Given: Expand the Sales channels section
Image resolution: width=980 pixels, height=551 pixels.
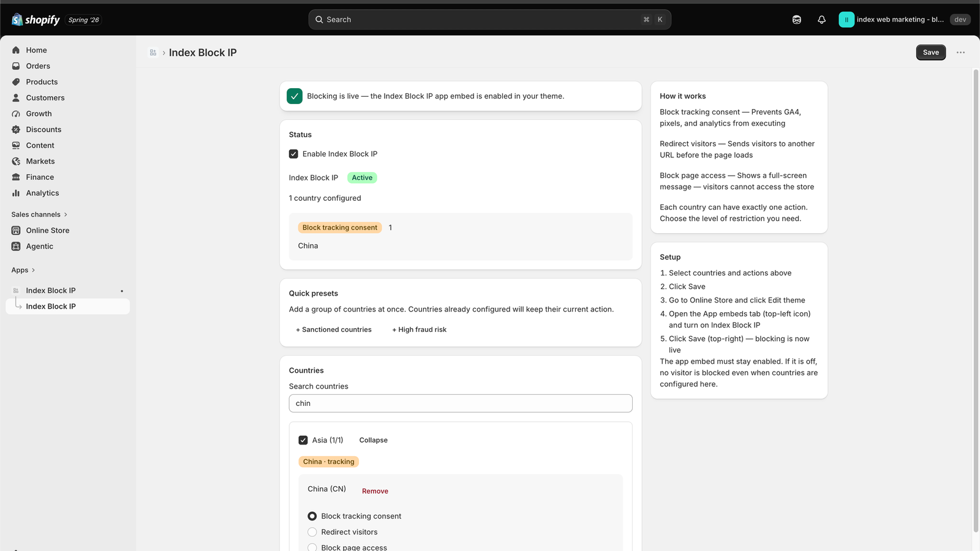Looking at the screenshot, I should (x=39, y=215).
